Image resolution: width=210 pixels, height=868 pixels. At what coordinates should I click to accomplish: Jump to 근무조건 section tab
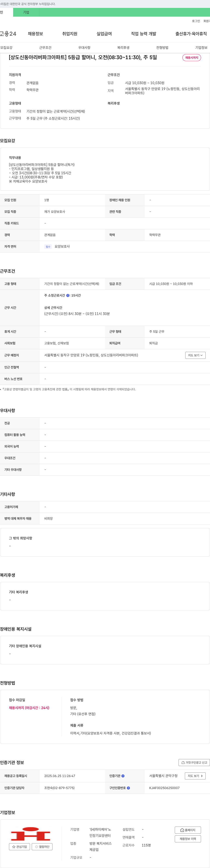click(x=45, y=48)
